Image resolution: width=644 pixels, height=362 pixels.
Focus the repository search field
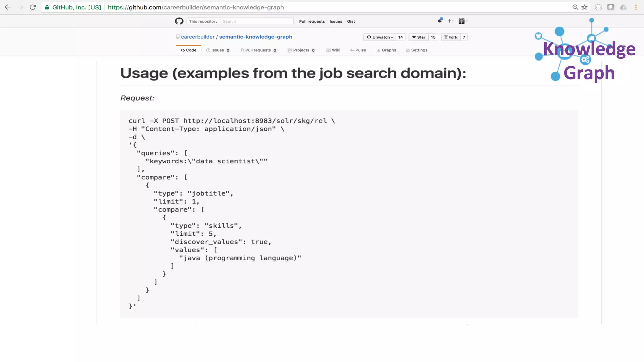257,21
